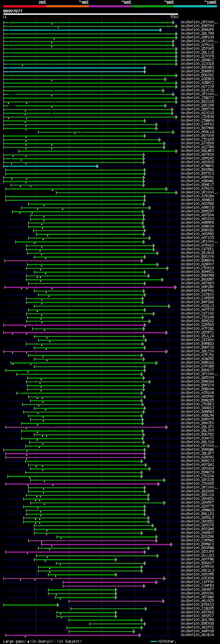Click the UniRef100_Q9SRT1 label

(x=197, y=332)
